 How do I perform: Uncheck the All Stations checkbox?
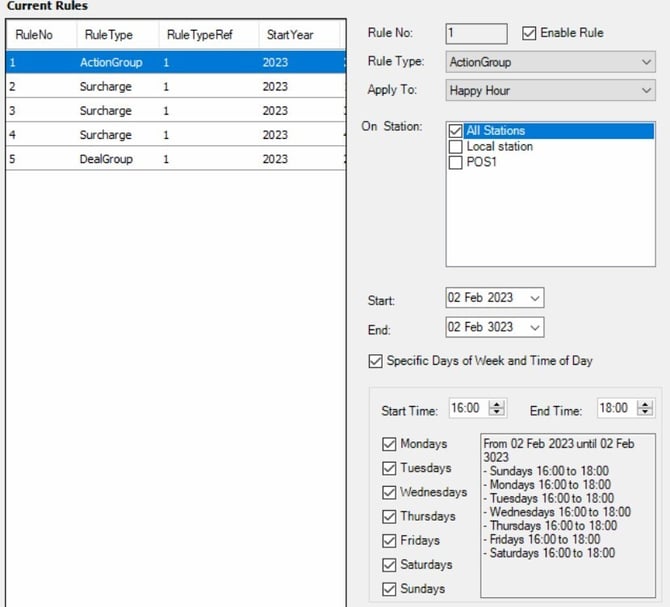pos(455,131)
